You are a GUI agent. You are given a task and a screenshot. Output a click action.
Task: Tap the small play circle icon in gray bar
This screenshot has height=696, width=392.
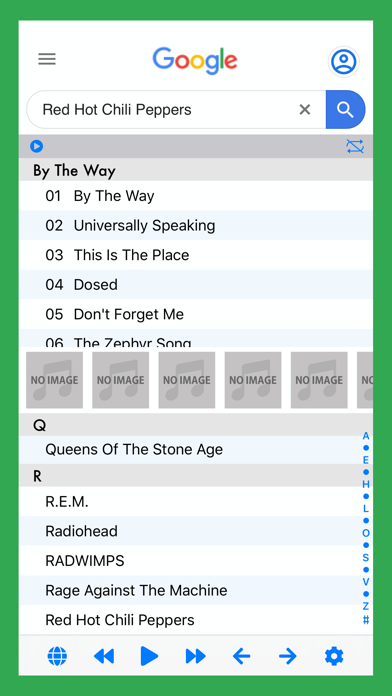36,146
